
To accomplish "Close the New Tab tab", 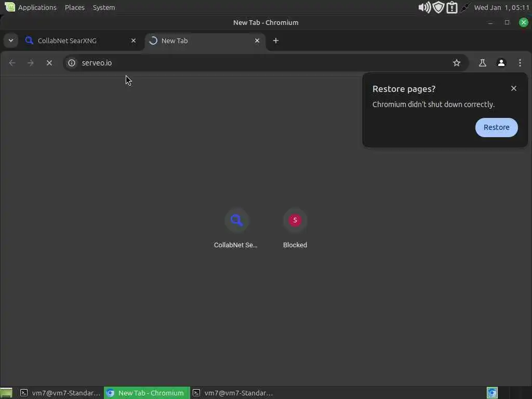I will 257,41.
